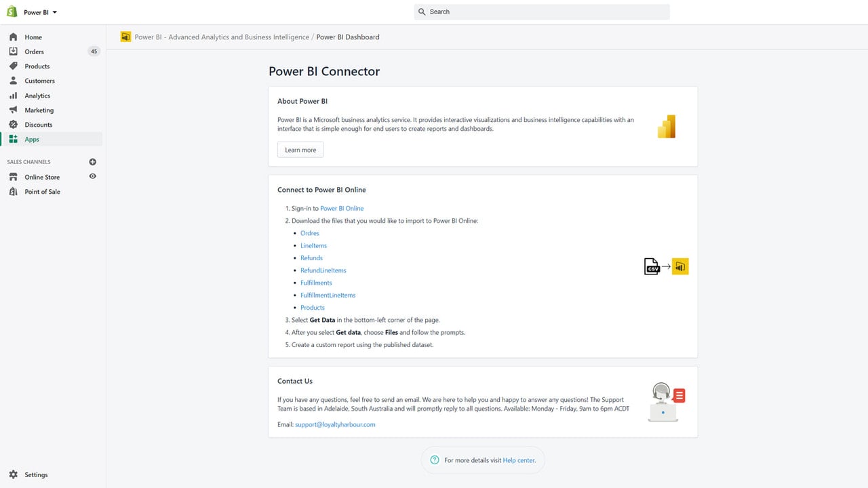The height and width of the screenshot is (488, 868).
Task: Click into the Search field
Action: [542, 12]
